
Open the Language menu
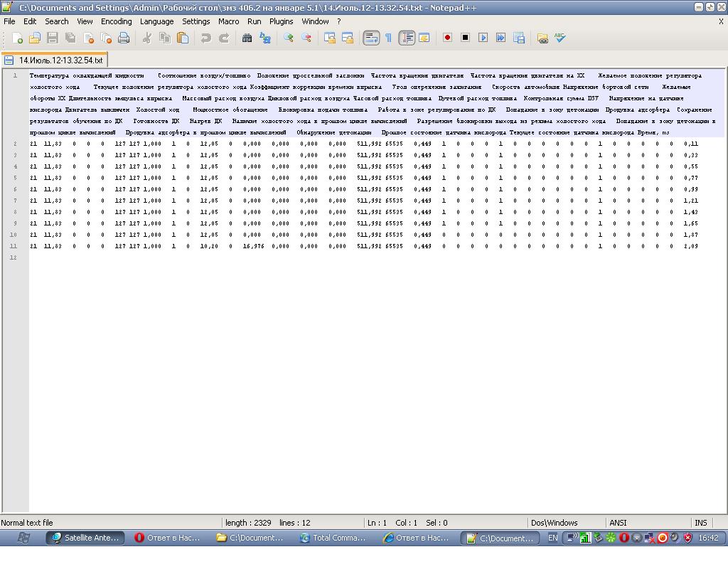(x=156, y=21)
